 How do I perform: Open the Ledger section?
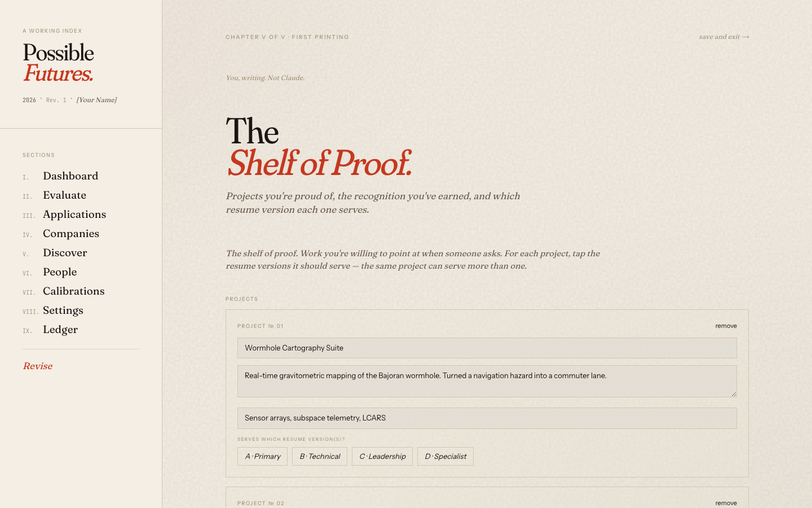[x=60, y=330]
